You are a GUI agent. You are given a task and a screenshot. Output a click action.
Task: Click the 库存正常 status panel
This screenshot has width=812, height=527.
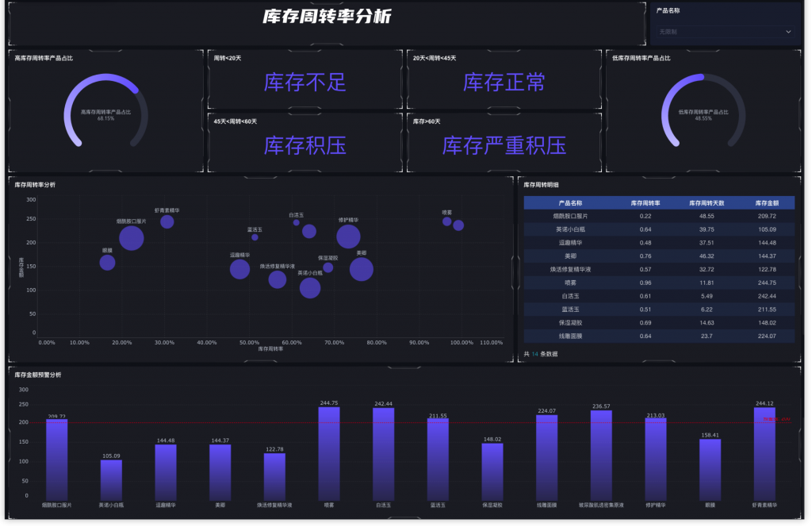[505, 83]
